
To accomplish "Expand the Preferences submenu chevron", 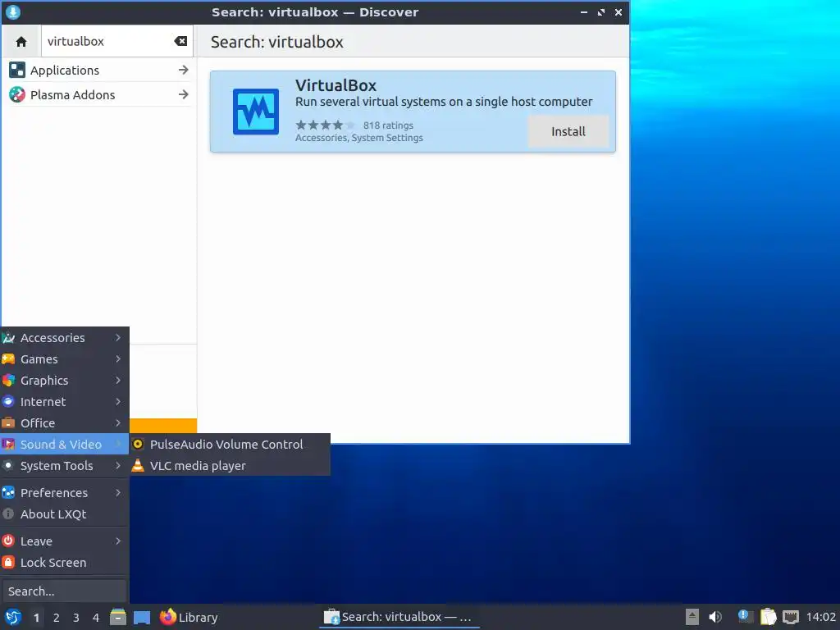I will point(118,492).
